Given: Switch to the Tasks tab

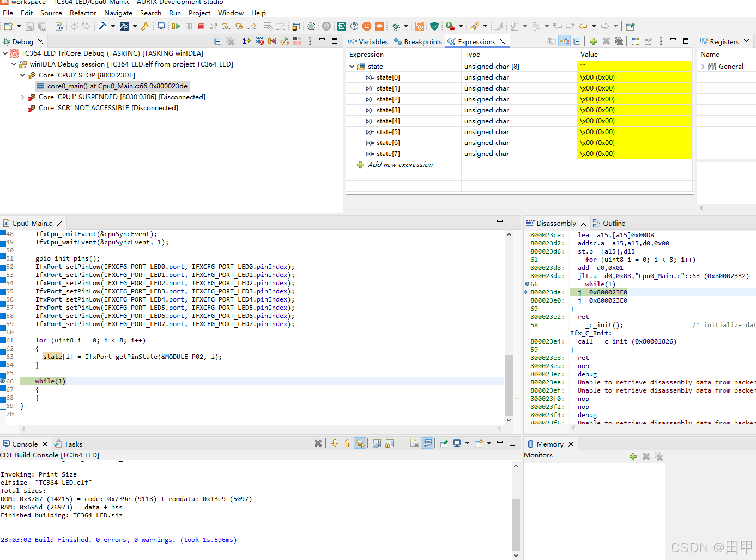Looking at the screenshot, I should point(68,444).
